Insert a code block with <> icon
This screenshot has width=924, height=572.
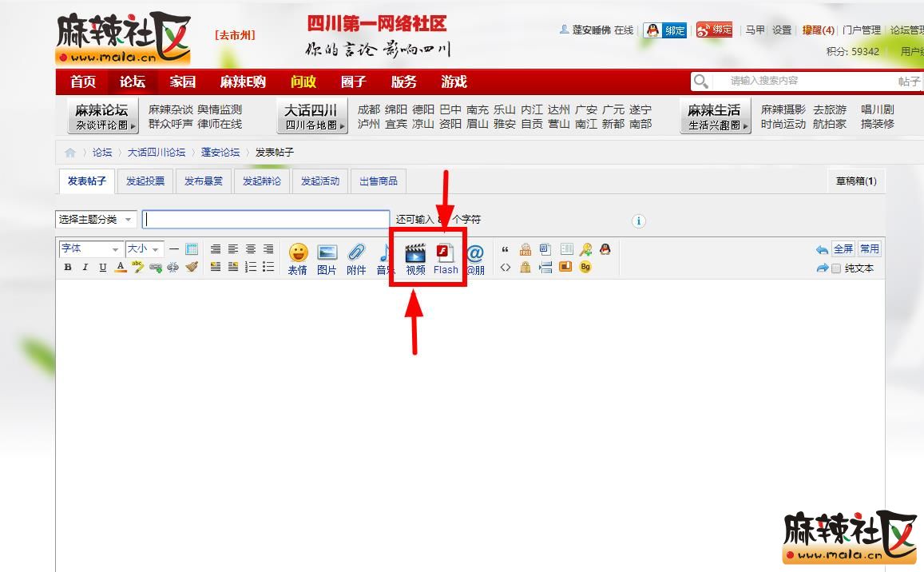pyautogui.click(x=505, y=267)
